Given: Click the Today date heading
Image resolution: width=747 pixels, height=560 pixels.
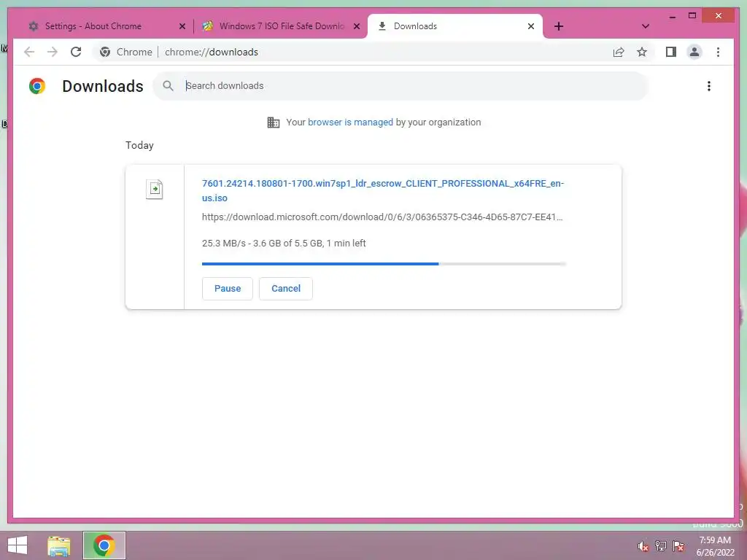Looking at the screenshot, I should click(139, 145).
